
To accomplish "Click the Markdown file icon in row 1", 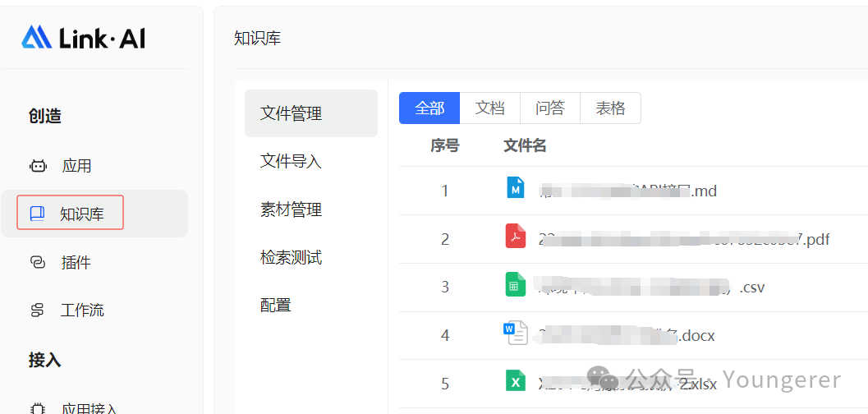I will point(515,188).
